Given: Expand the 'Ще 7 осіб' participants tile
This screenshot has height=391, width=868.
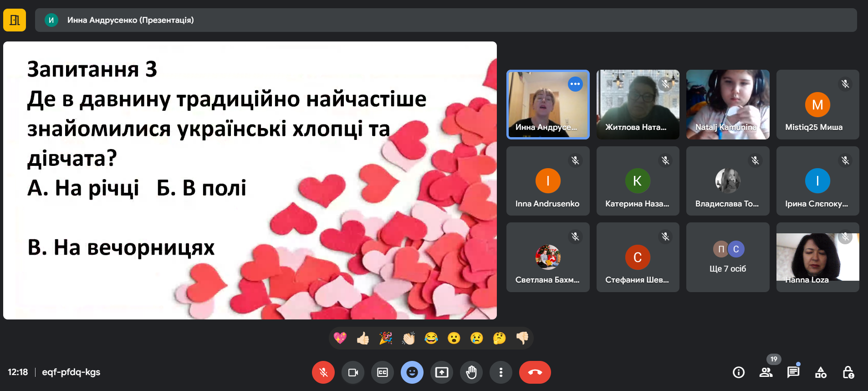Looking at the screenshot, I should (728, 257).
